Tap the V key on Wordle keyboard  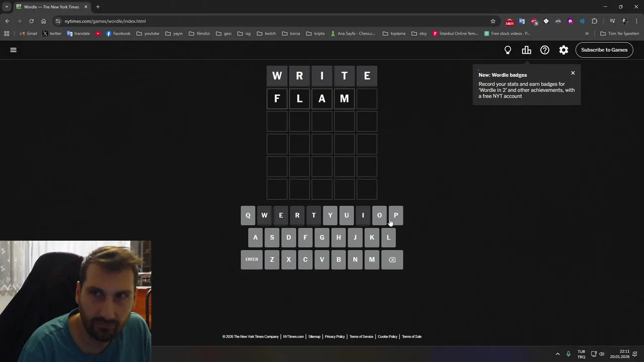point(322,259)
